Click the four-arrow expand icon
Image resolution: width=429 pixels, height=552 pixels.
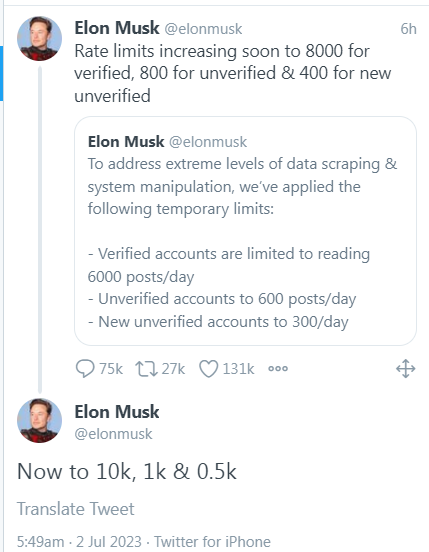405,369
